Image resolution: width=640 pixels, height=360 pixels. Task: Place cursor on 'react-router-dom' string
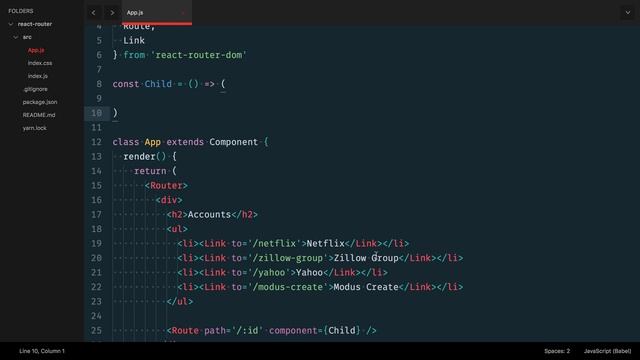pos(199,55)
